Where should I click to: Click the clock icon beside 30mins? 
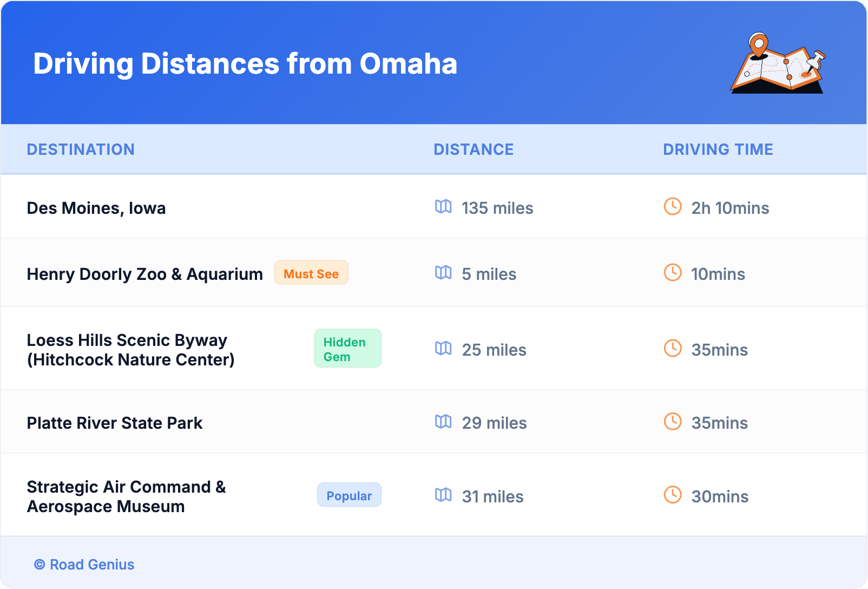click(673, 495)
